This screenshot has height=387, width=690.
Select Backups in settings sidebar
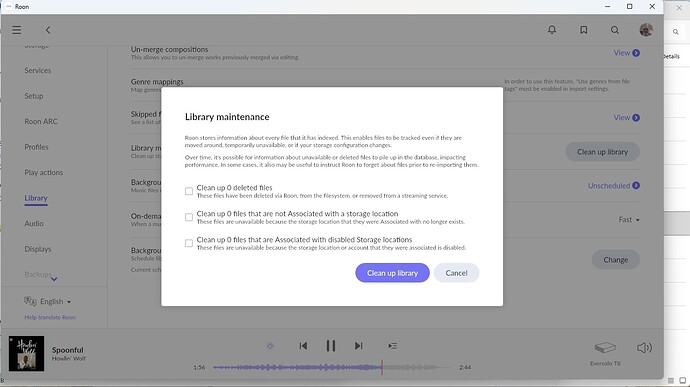pyautogui.click(x=38, y=274)
